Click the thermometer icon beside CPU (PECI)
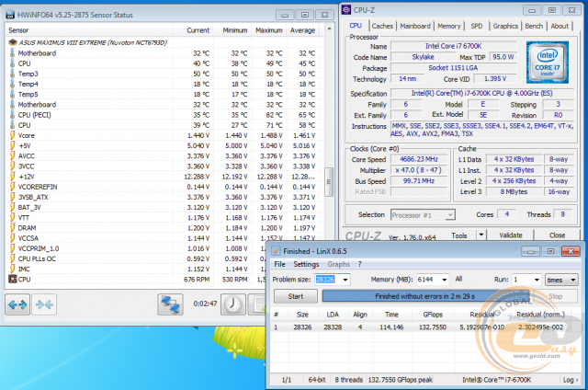Viewport: 588px width, 390px height. coord(12,114)
